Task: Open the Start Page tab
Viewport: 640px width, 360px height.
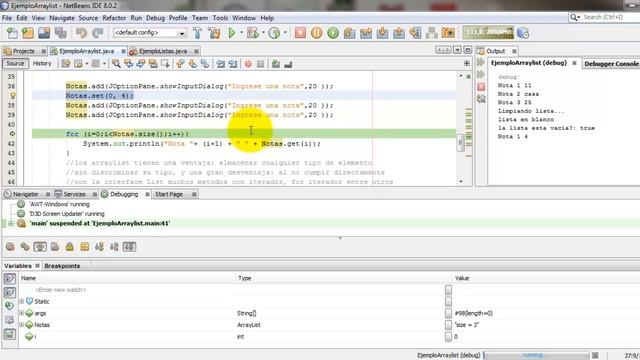Action: [169, 194]
